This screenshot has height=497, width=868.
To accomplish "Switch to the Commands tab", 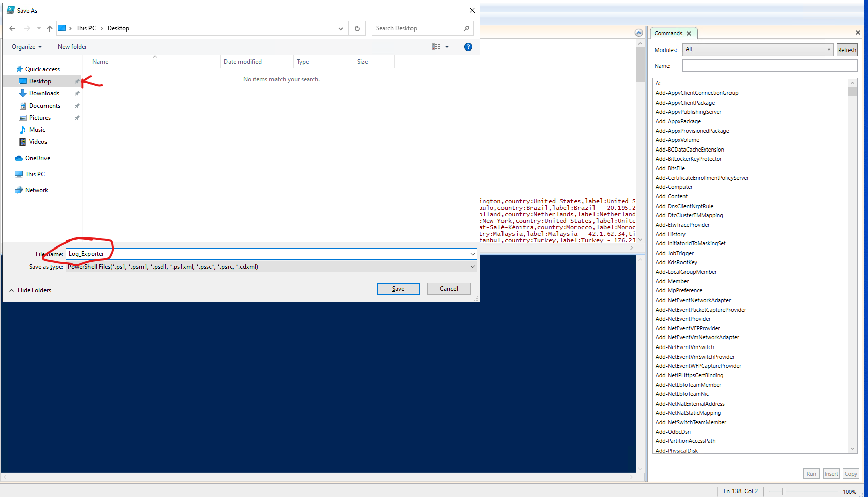I will pyautogui.click(x=668, y=33).
